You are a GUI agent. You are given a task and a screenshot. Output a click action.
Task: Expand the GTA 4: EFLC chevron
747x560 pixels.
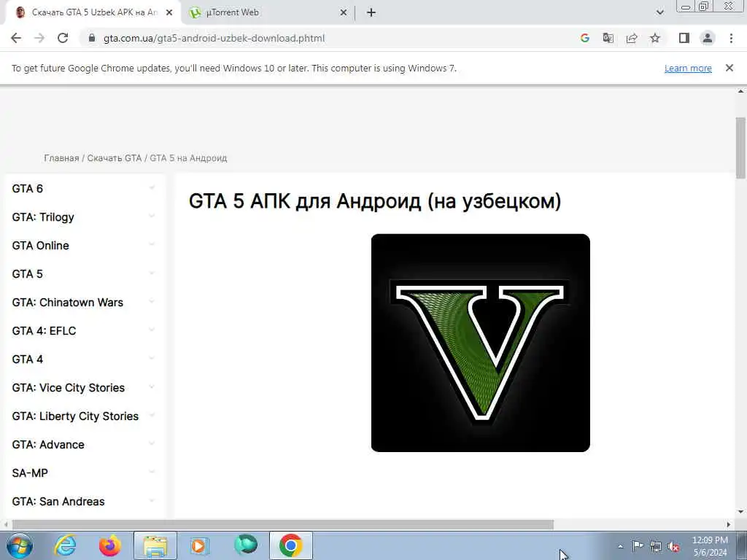[x=152, y=330]
